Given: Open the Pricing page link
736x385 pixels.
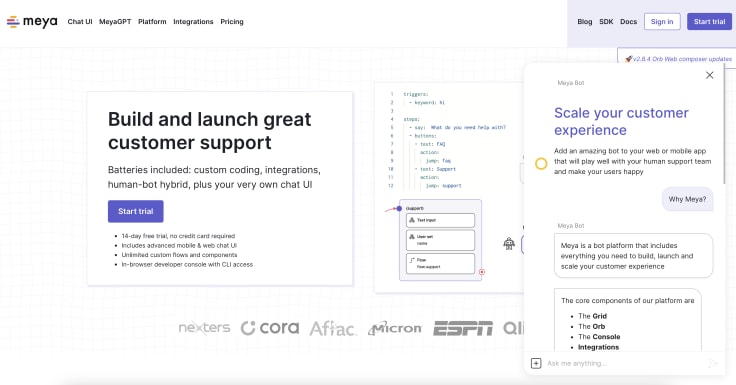Looking at the screenshot, I should pyautogui.click(x=232, y=22).
